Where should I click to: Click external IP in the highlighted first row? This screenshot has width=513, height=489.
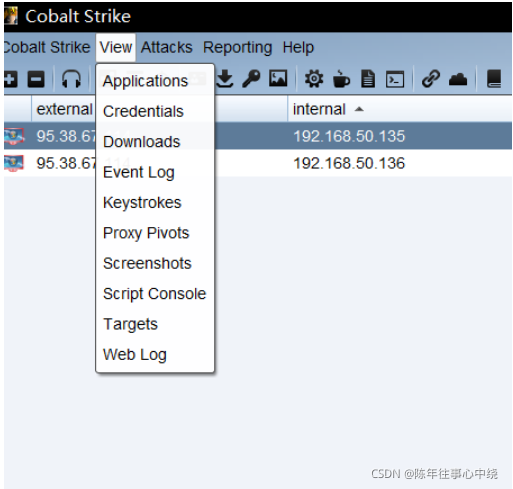66,136
